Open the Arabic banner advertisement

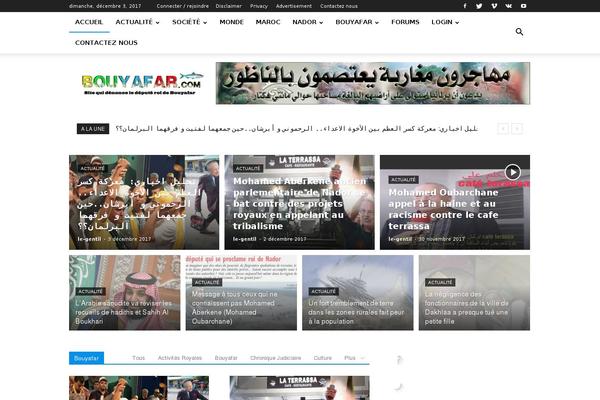click(x=373, y=83)
